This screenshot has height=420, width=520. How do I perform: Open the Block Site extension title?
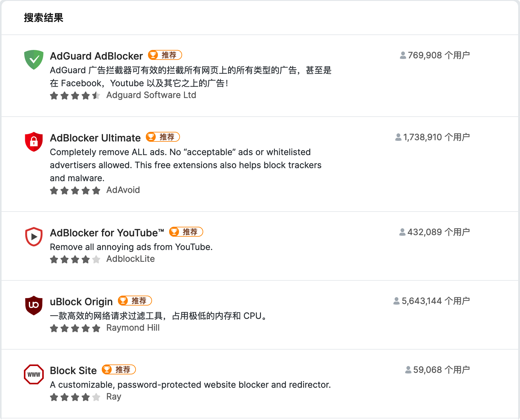click(x=73, y=370)
